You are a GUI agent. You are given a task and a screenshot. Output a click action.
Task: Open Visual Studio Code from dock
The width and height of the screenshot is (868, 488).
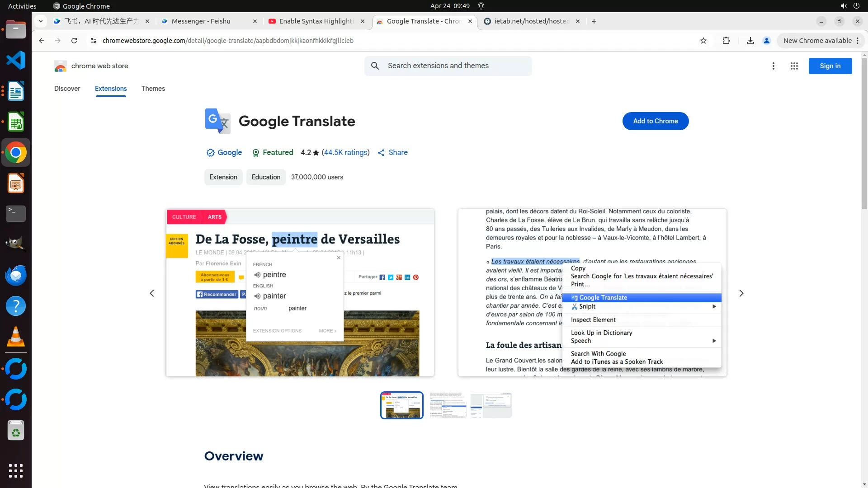click(16, 60)
